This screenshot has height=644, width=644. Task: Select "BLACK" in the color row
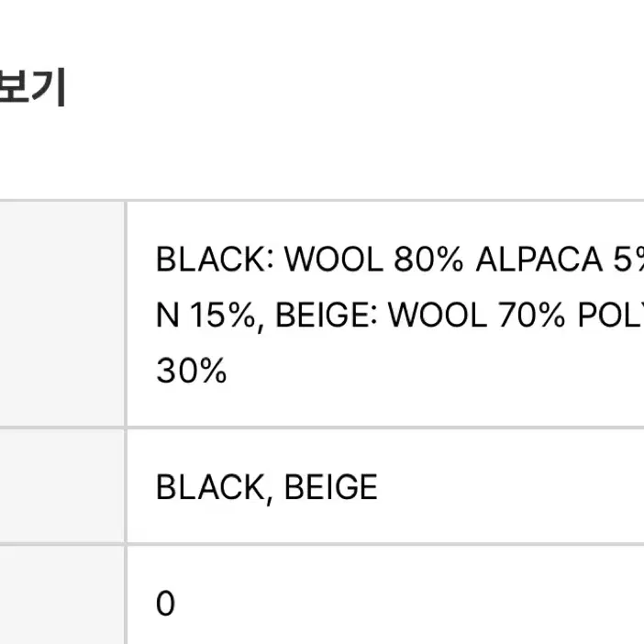(x=211, y=487)
